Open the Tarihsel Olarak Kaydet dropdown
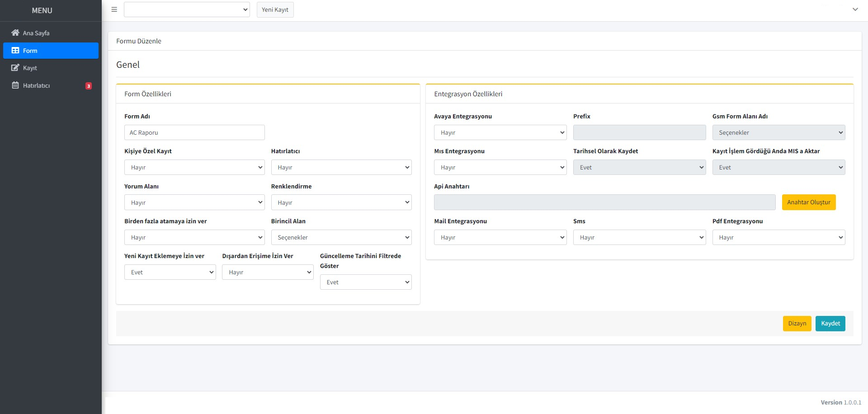 click(x=640, y=167)
